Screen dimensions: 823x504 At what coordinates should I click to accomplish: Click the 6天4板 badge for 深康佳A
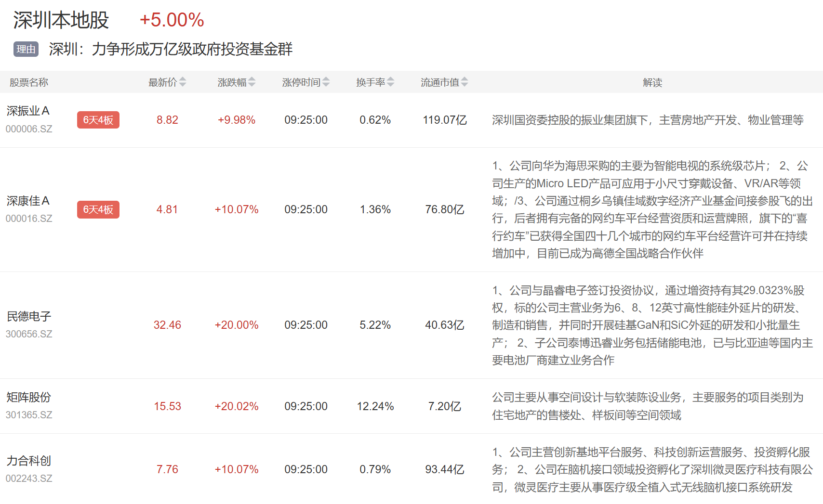[98, 209]
